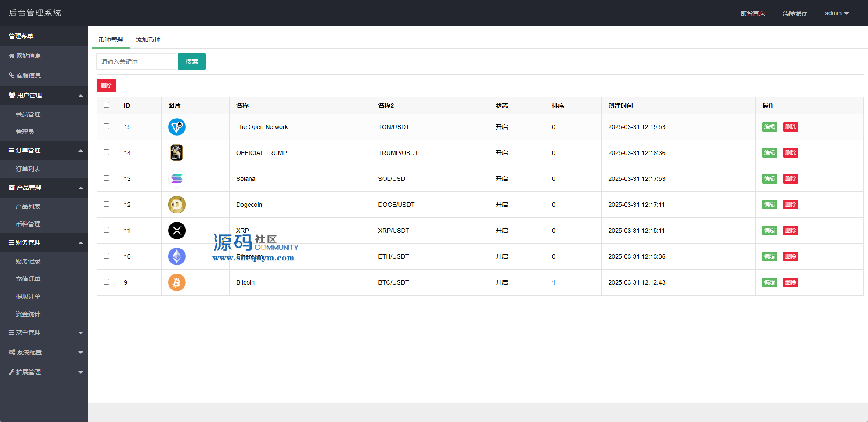Switch to the 添加币种 tab
868x422 pixels.
click(x=148, y=40)
